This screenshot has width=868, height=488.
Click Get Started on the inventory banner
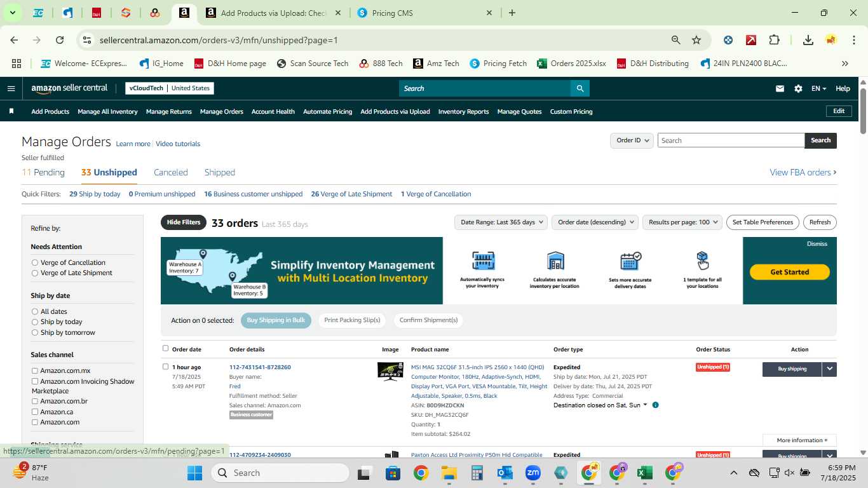click(790, 272)
